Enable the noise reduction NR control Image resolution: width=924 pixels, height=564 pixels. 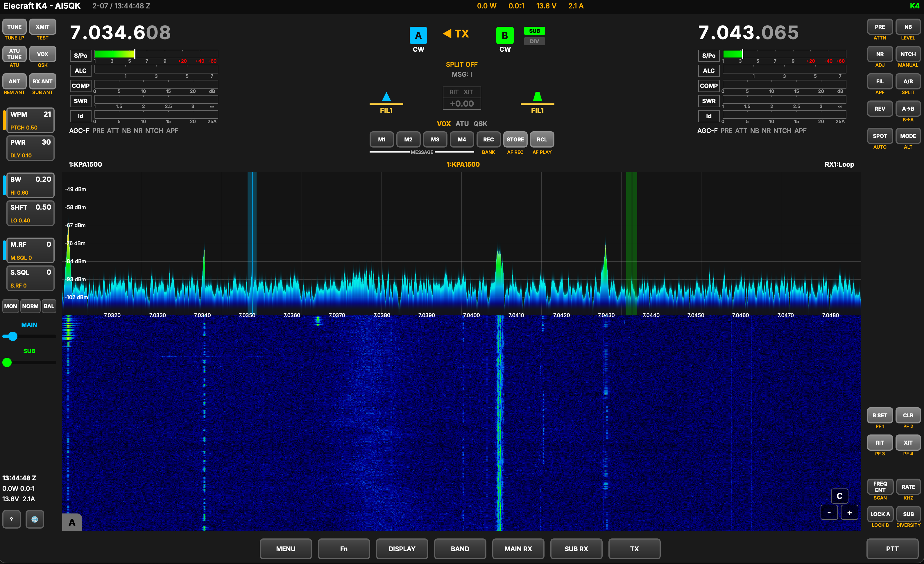pyautogui.click(x=880, y=54)
